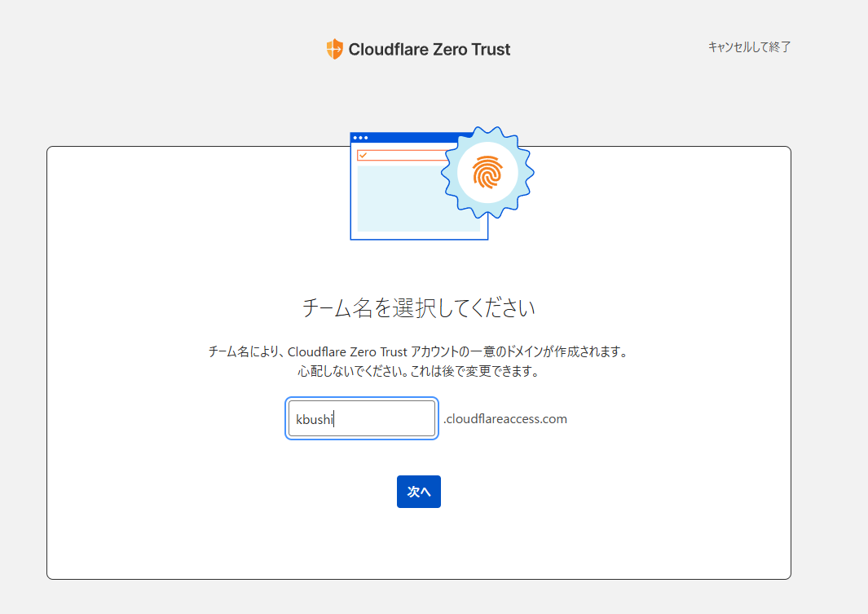Click the 次へ button
The height and width of the screenshot is (614, 868).
point(418,492)
